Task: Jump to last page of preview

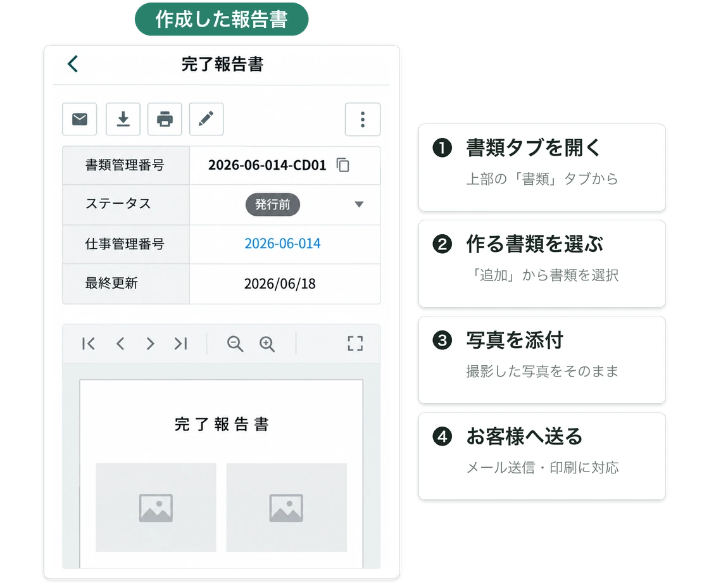Action: (x=181, y=344)
